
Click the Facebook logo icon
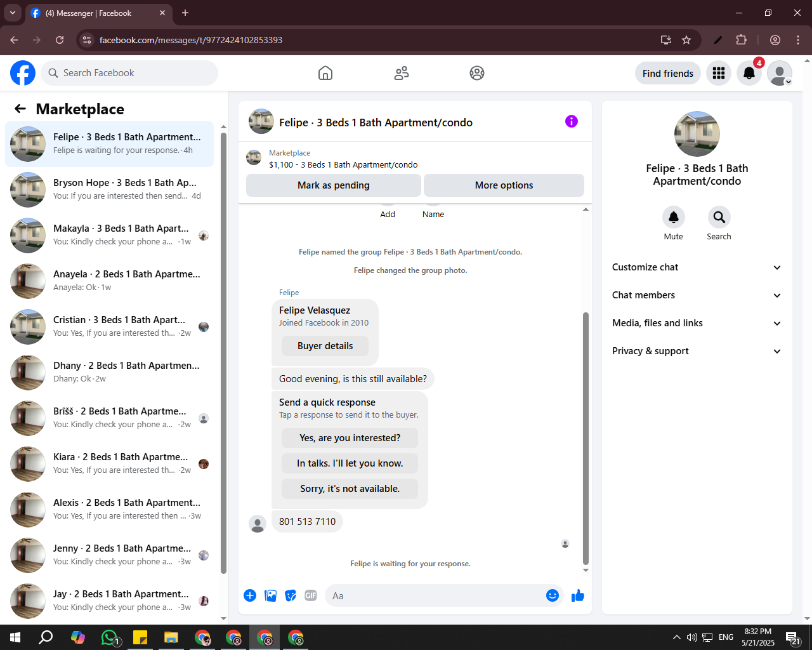click(23, 73)
